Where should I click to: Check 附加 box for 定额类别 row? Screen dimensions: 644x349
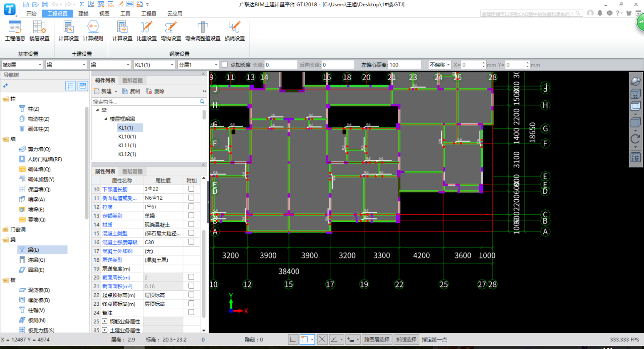coord(191,215)
